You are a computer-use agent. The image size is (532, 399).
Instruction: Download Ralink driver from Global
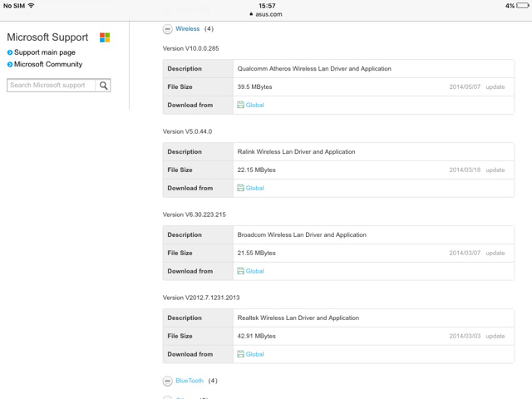tap(255, 188)
